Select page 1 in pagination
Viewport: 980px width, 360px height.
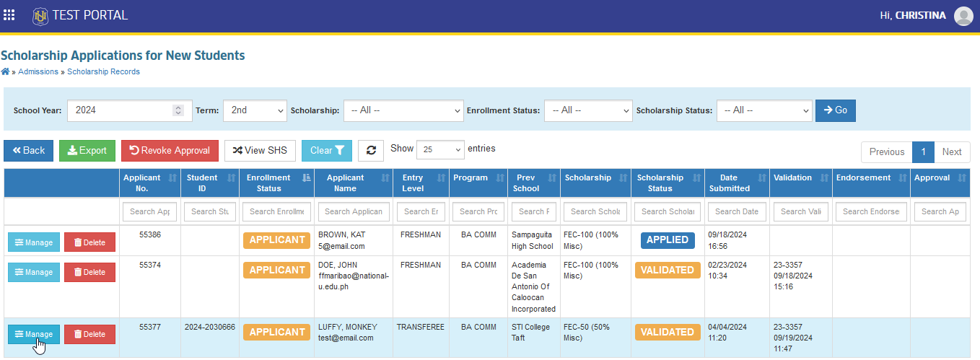[923, 152]
